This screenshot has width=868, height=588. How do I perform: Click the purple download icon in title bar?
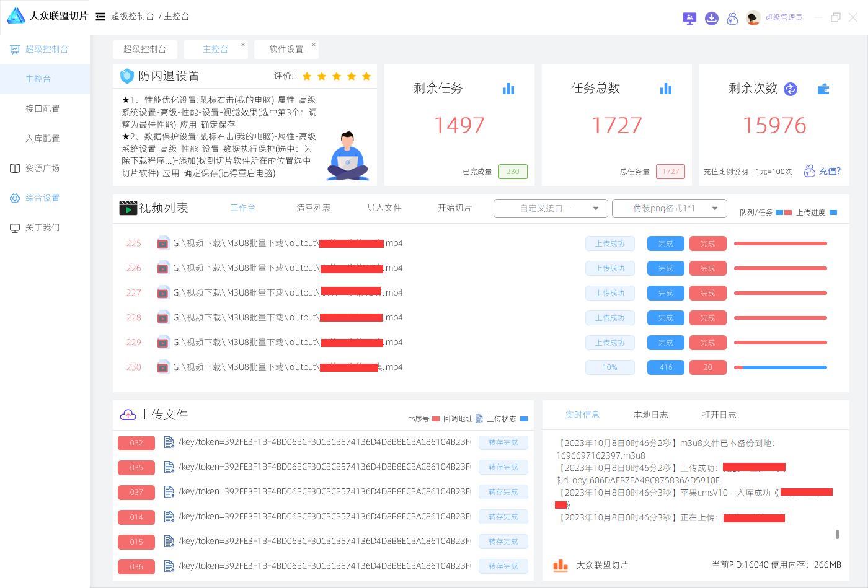tap(711, 19)
